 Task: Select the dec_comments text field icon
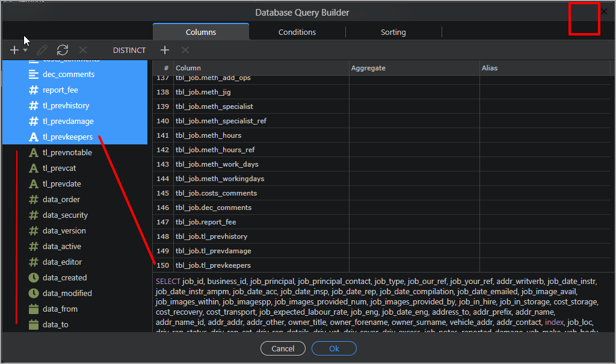pyautogui.click(x=34, y=74)
